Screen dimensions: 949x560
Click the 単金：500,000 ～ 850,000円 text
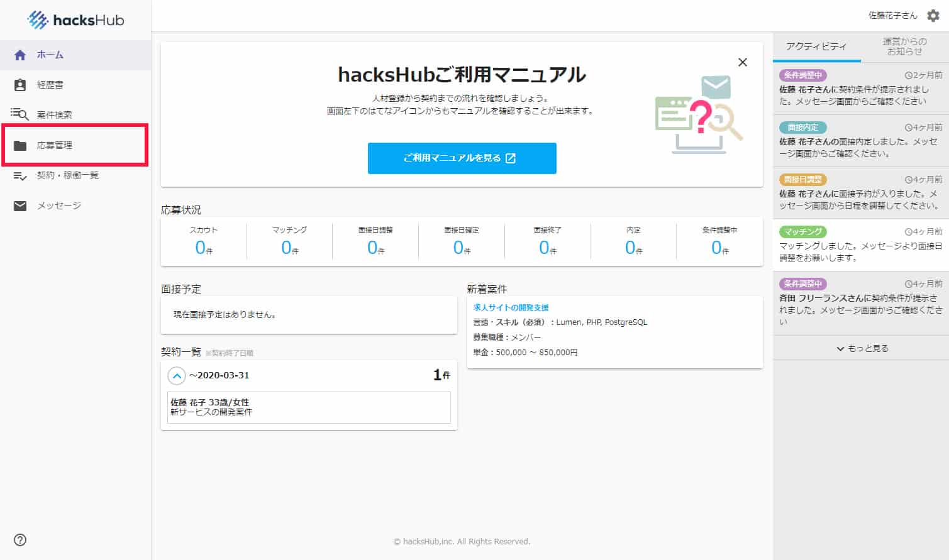[x=525, y=353]
